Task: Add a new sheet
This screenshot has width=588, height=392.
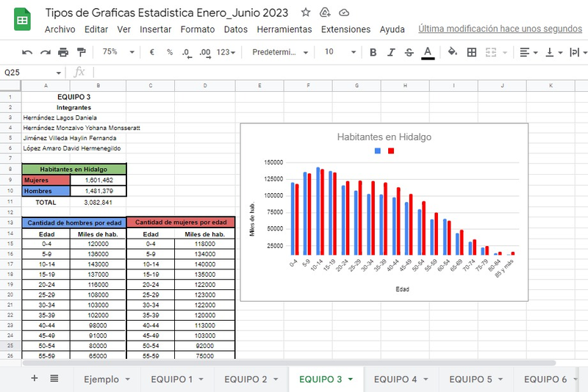Action: click(34, 378)
